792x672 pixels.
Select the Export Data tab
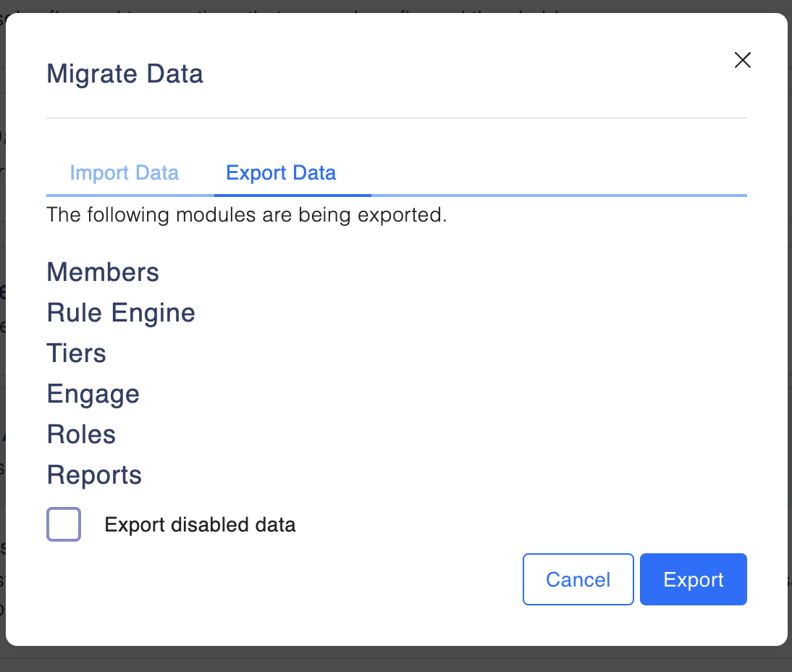tap(281, 173)
